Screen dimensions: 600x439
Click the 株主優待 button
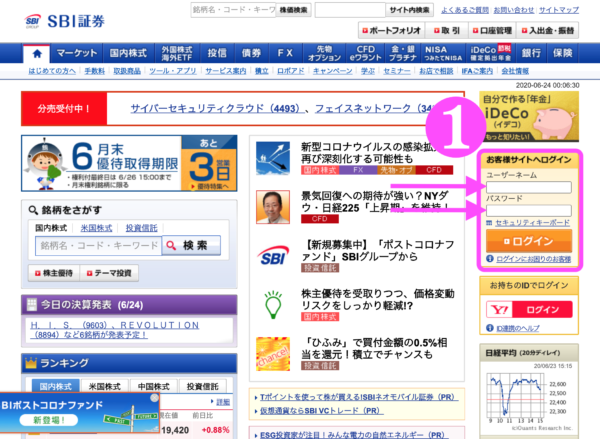tap(54, 273)
